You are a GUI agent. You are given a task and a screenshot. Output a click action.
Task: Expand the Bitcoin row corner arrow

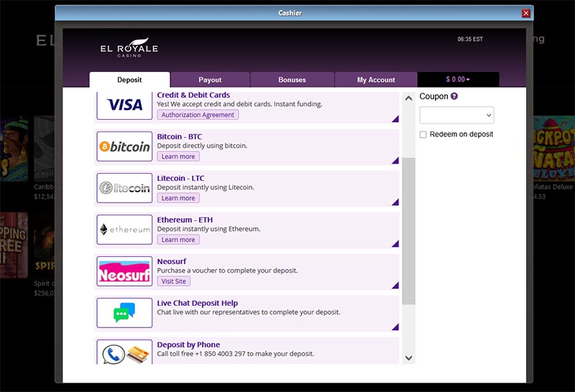coord(395,161)
